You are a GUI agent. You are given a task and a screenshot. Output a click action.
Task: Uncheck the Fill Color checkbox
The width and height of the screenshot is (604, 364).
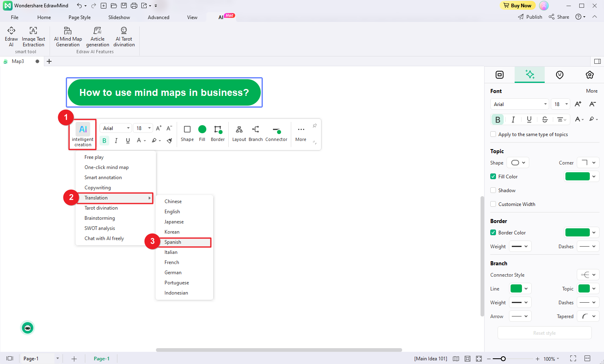click(x=493, y=177)
